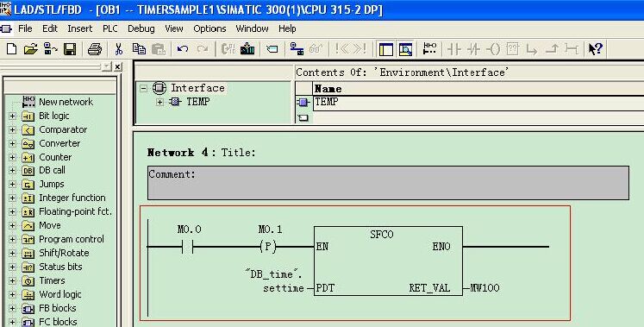Screen dimensions: 644x327
Task: Click the New document toolbar icon
Action: 11,49
